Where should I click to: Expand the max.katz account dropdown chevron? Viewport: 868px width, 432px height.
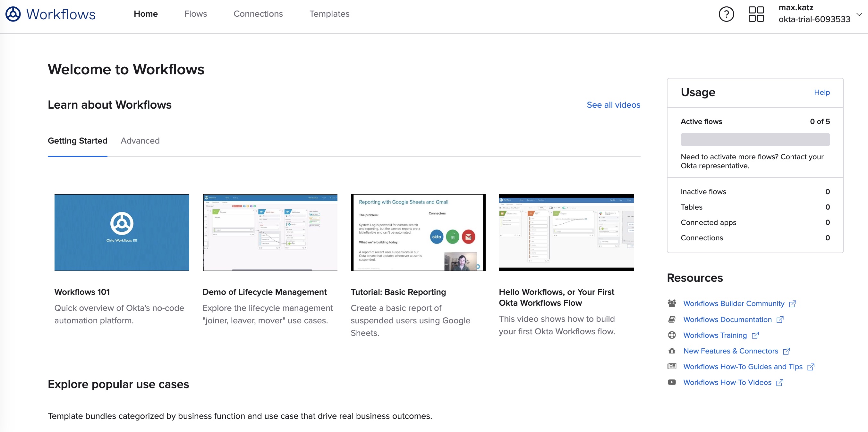pos(859,14)
